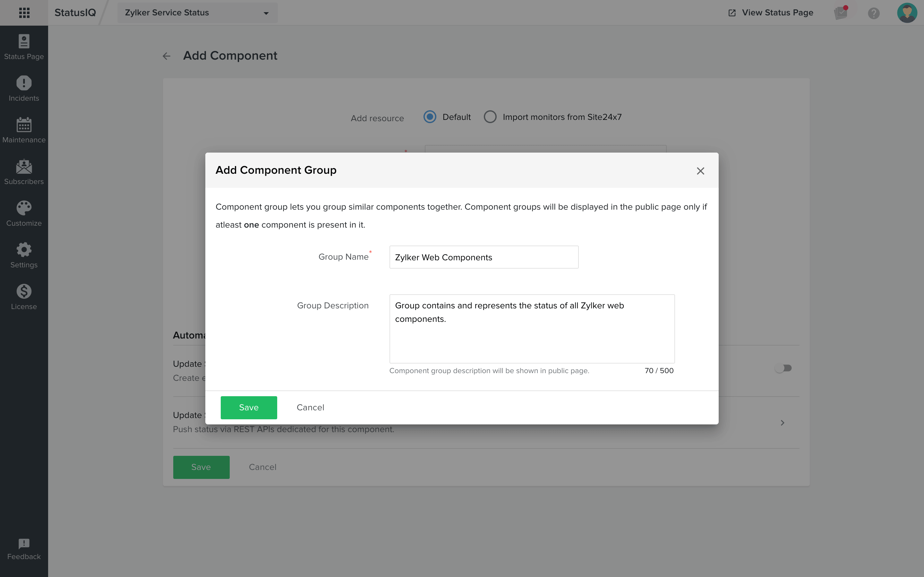Open the Subscribers section

(24, 172)
